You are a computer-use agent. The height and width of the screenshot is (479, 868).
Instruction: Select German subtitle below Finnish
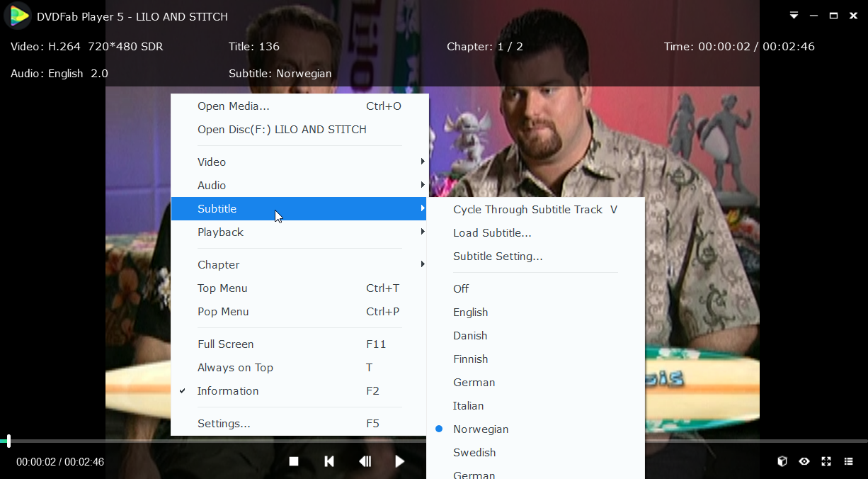click(x=536, y=382)
